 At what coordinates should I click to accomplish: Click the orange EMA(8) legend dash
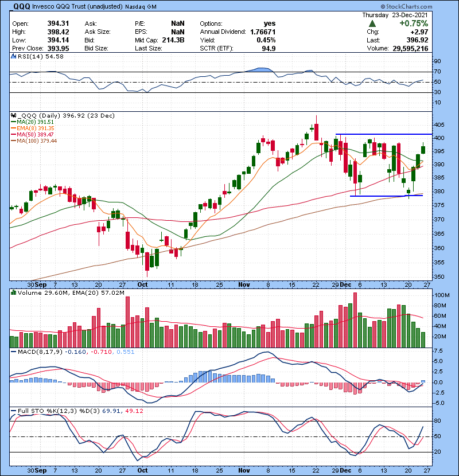(x=13, y=128)
